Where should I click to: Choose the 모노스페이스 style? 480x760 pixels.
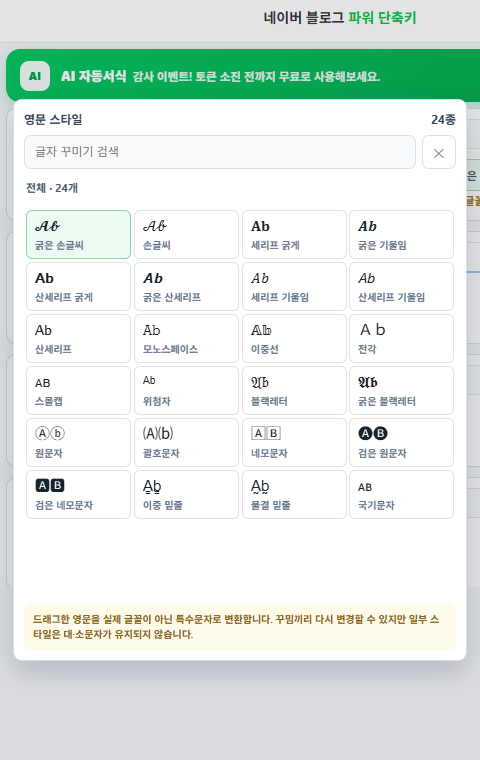pyautogui.click(x=186, y=338)
